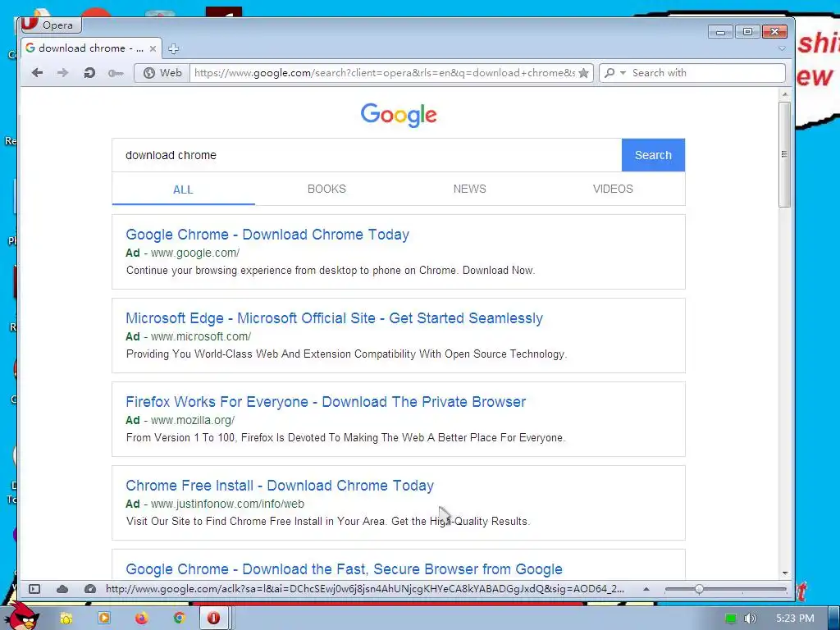The width and height of the screenshot is (840, 630).
Task: Bookmark page with the star icon
Action: [584, 73]
